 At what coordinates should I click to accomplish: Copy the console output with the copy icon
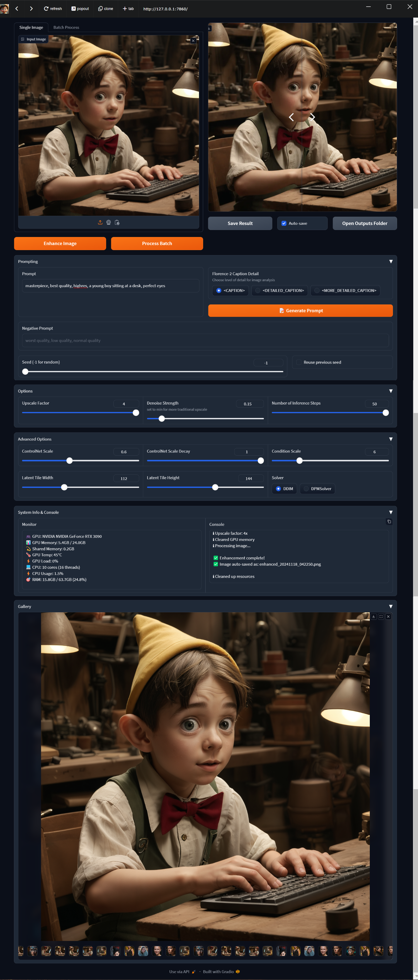tap(389, 522)
